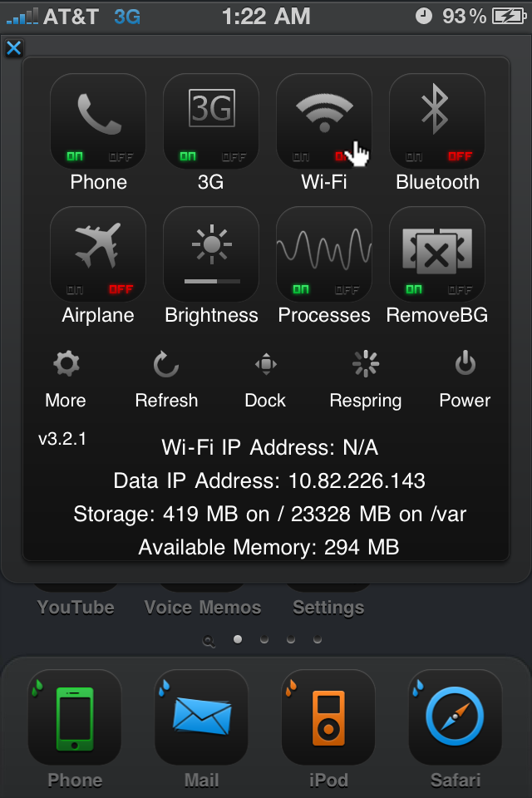Toggle the Phone radio switch

click(98, 121)
